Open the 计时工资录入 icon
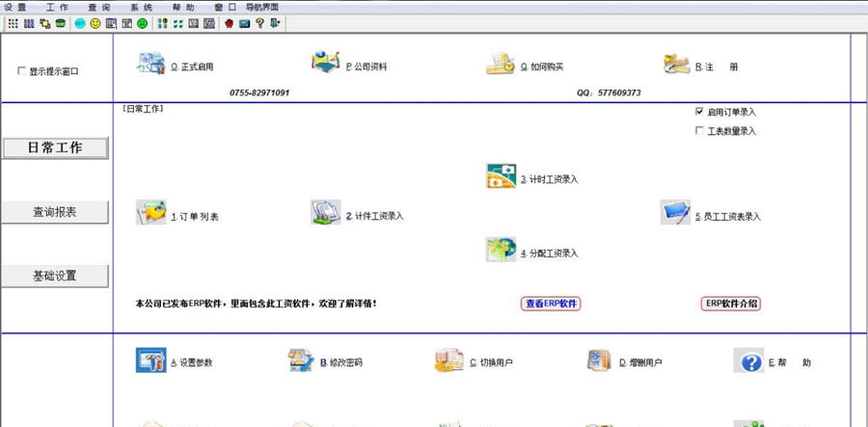 501,175
